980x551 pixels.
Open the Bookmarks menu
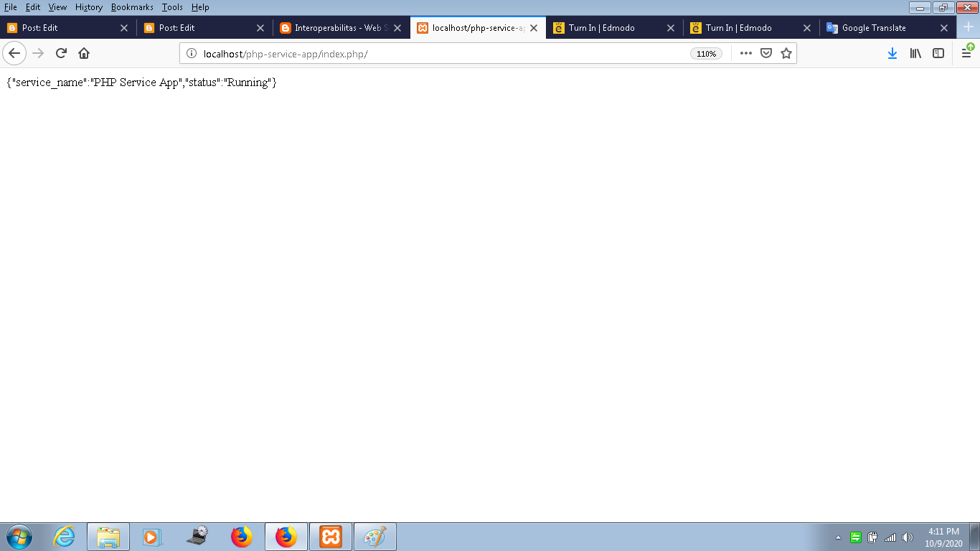click(x=132, y=7)
